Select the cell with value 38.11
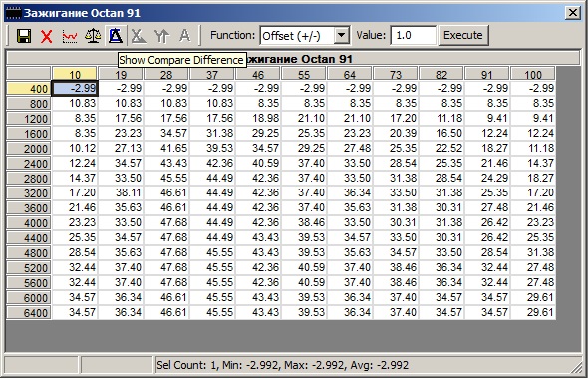This screenshot has width=588, height=379. click(x=121, y=192)
